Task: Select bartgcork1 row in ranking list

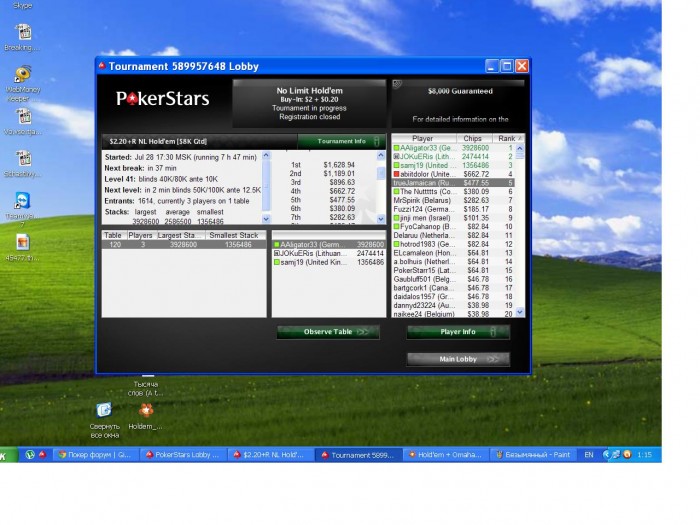Action: [x=453, y=288]
